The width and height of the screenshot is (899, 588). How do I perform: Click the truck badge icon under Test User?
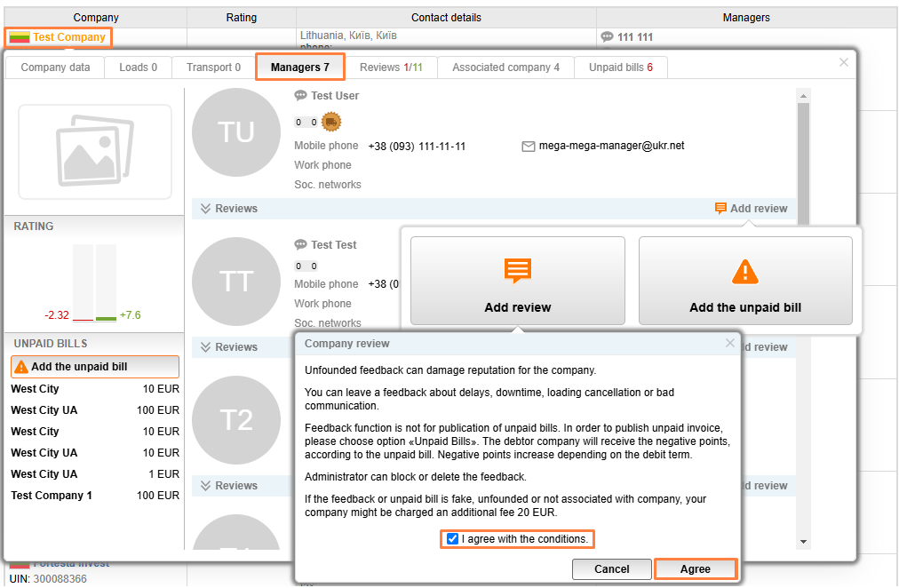click(330, 122)
